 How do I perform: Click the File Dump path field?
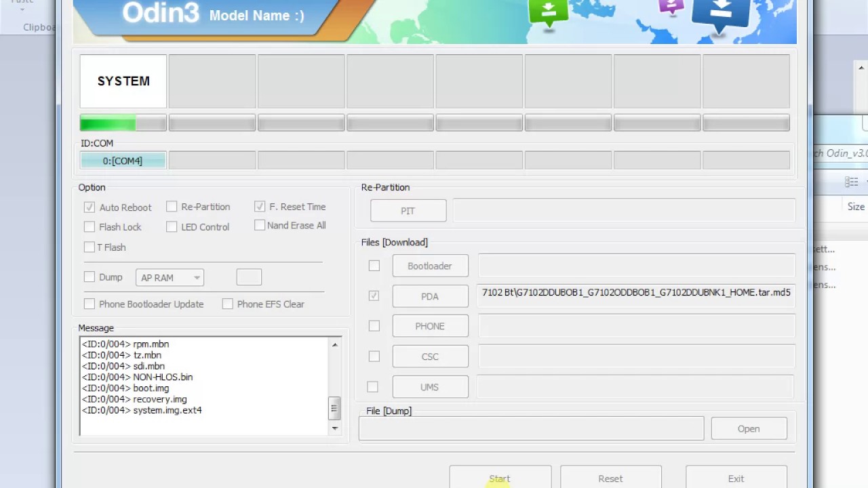pyautogui.click(x=531, y=428)
